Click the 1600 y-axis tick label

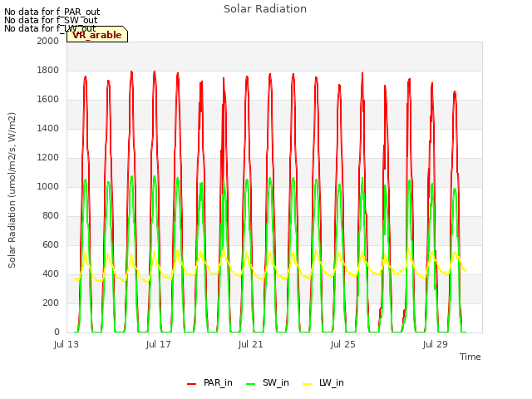point(48,100)
